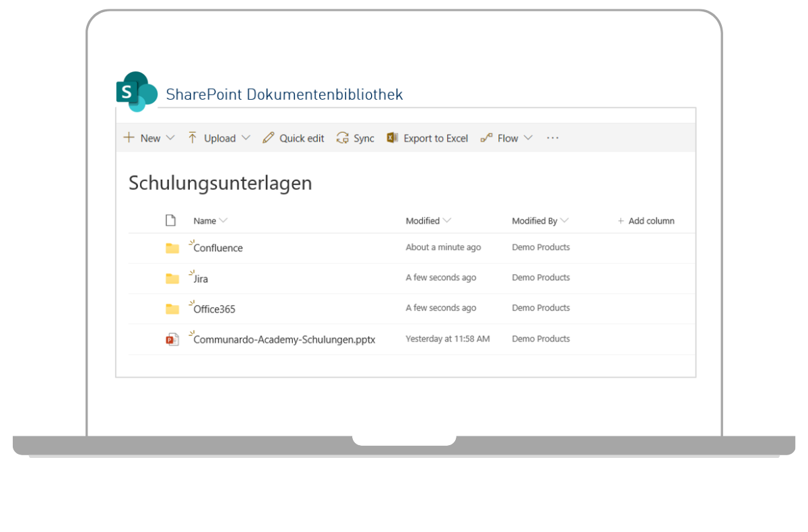This screenshot has height=532, width=808.
Task: Click the Flow icon
Action: 486,138
